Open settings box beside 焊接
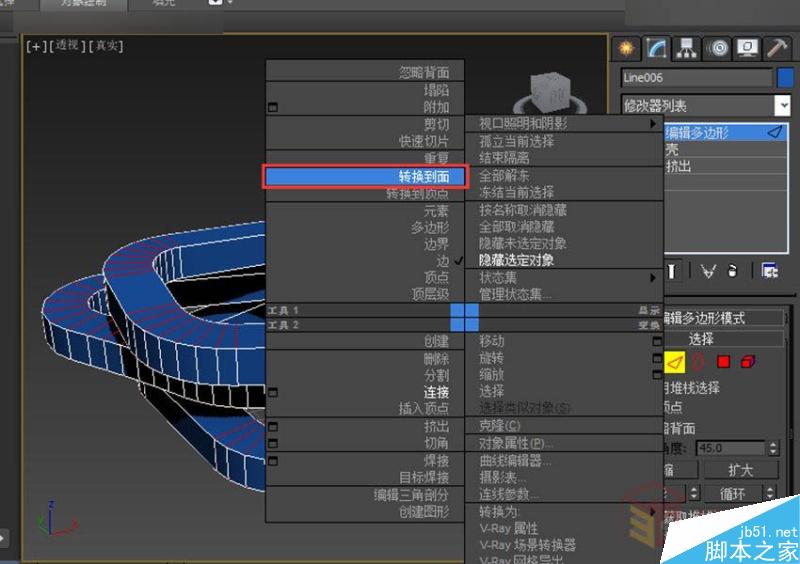The height and width of the screenshot is (564, 800). (x=273, y=461)
